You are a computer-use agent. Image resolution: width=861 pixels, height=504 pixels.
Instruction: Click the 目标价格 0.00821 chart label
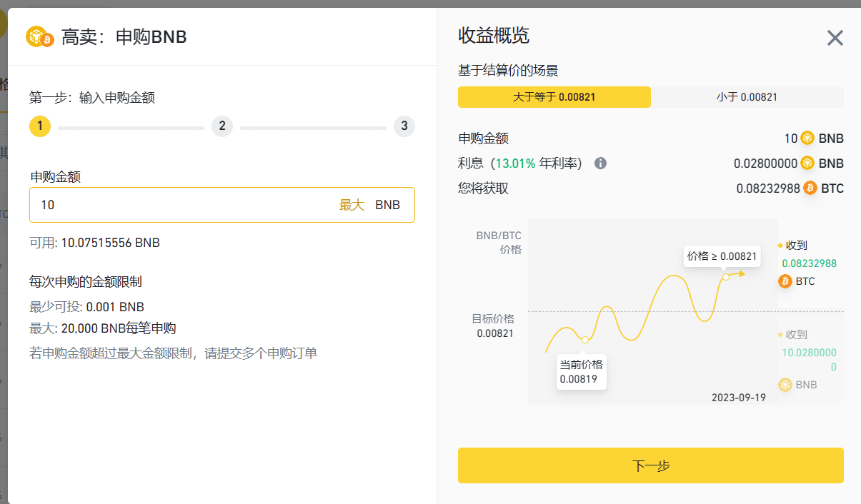(493, 326)
